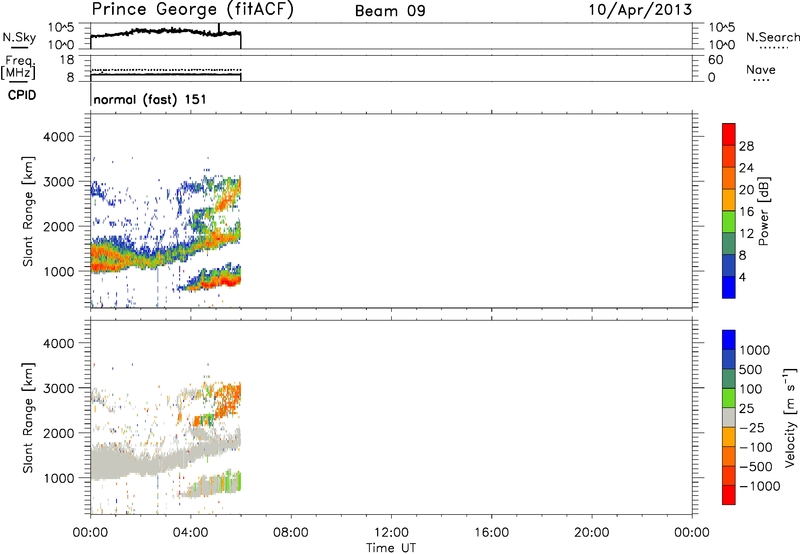Select the "04:00" time tick label
Screen dimensions: 800x554
(191, 533)
